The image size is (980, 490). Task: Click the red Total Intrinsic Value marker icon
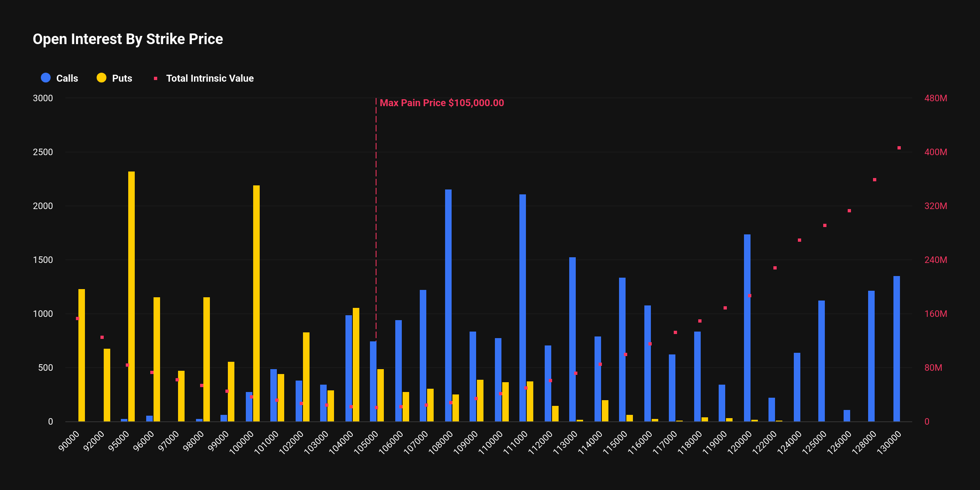coord(156,78)
